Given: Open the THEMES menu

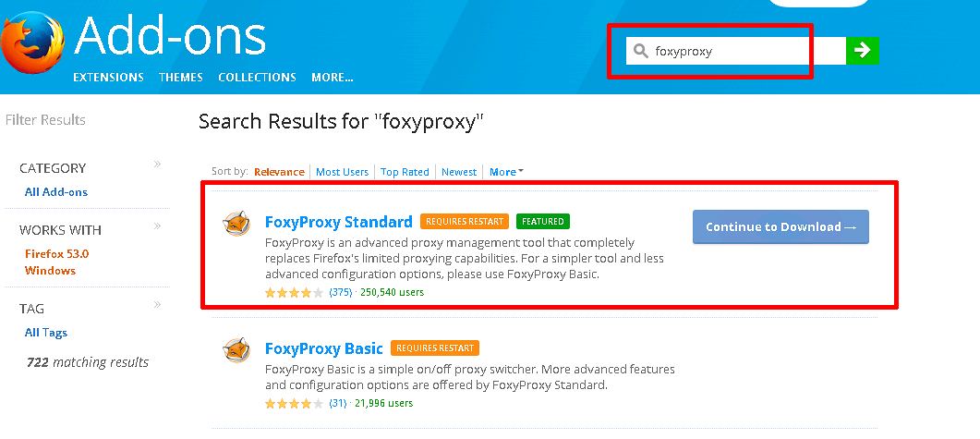Looking at the screenshot, I should (x=181, y=78).
